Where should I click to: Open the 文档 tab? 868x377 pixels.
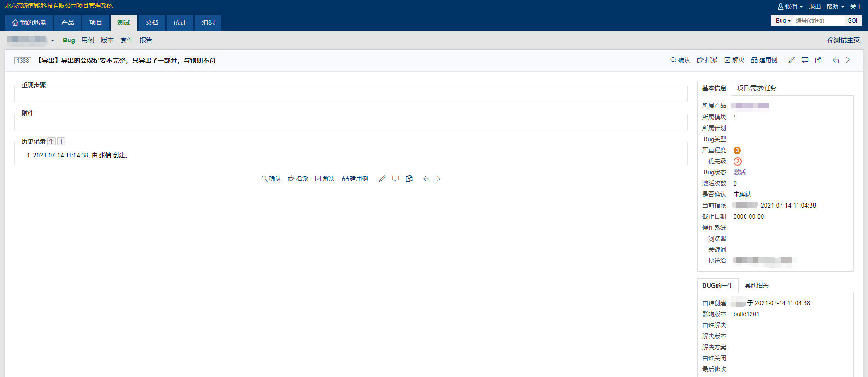152,23
